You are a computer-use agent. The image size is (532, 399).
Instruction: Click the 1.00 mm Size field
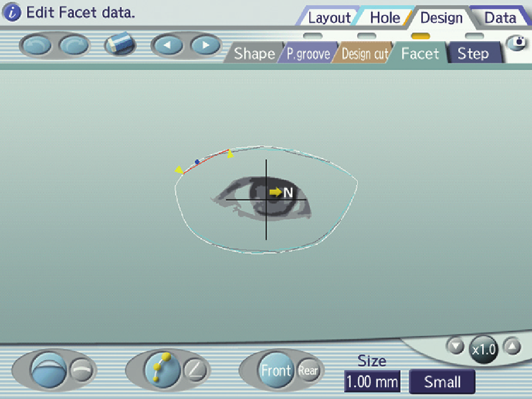tap(372, 381)
